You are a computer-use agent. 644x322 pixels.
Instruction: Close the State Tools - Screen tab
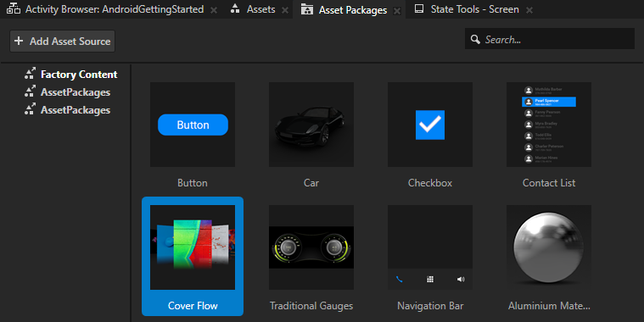click(x=529, y=10)
